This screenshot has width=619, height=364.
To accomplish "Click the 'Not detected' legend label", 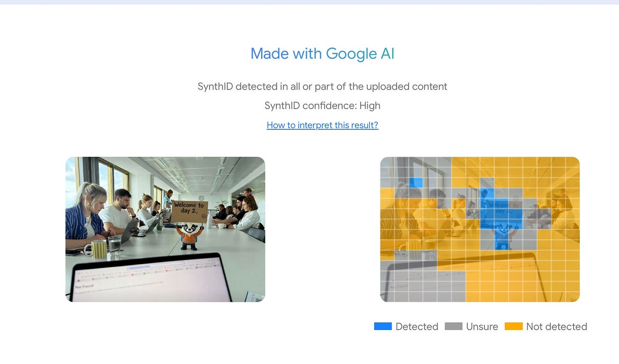I will point(557,326).
